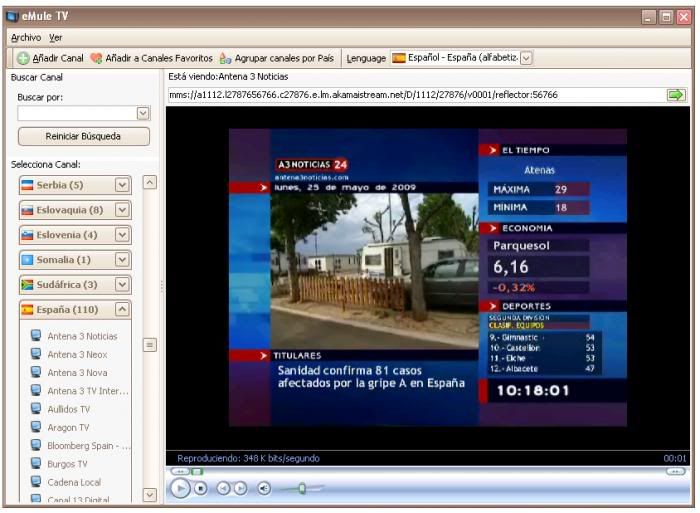Click monitor icon beside Cadena Local
The width and height of the screenshot is (700, 513).
(36, 482)
